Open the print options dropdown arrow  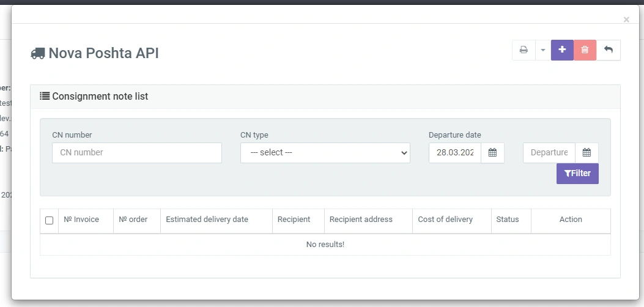click(543, 50)
